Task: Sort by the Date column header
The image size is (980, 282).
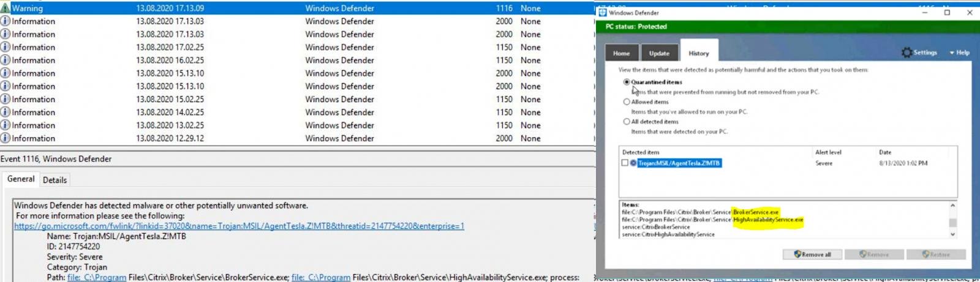Action: [885, 152]
